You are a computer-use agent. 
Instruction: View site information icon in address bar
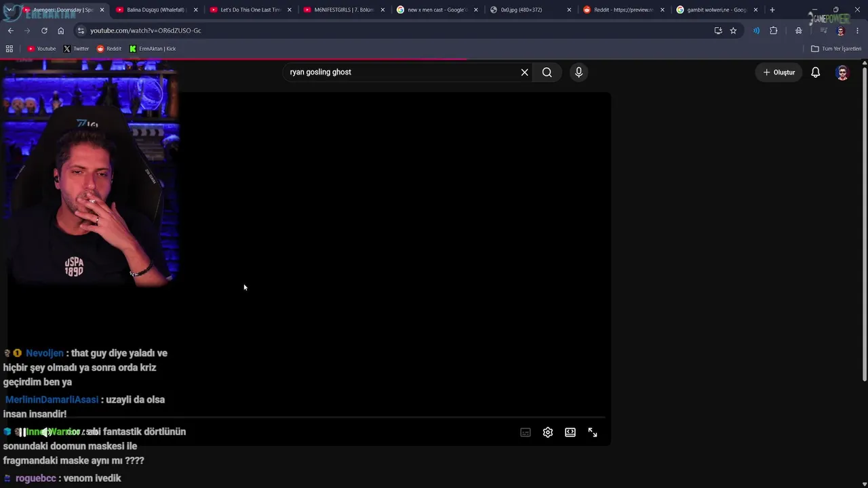(x=81, y=30)
